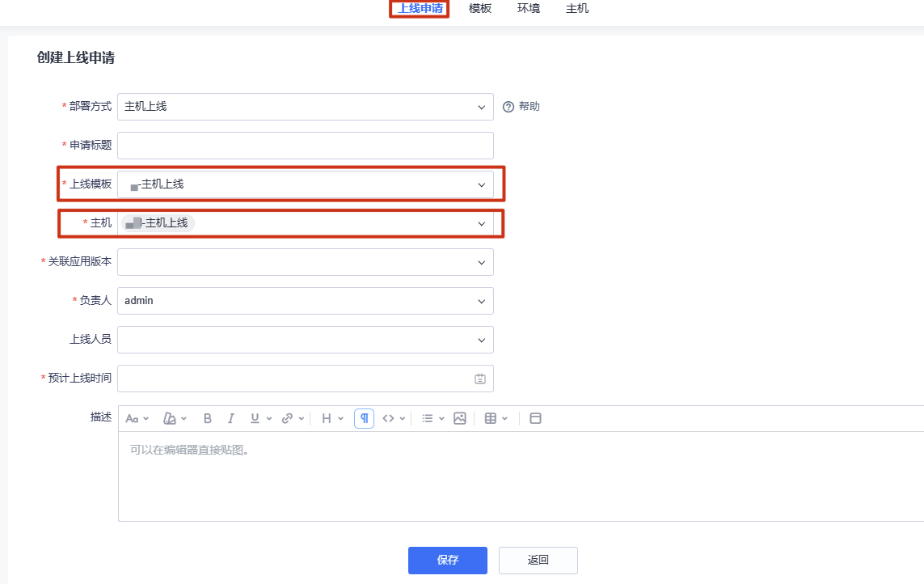Toggle bold formatting in the description editor
Image resolution: width=924 pixels, height=584 pixels.
208,418
